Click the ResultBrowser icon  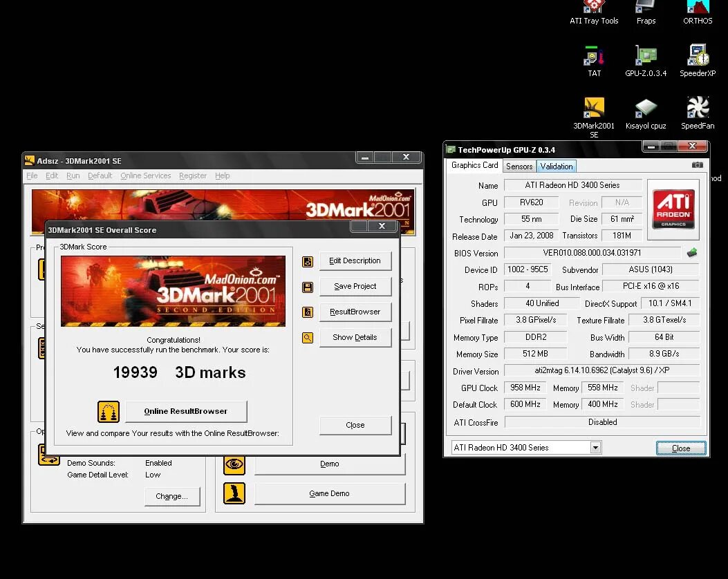[x=308, y=312]
